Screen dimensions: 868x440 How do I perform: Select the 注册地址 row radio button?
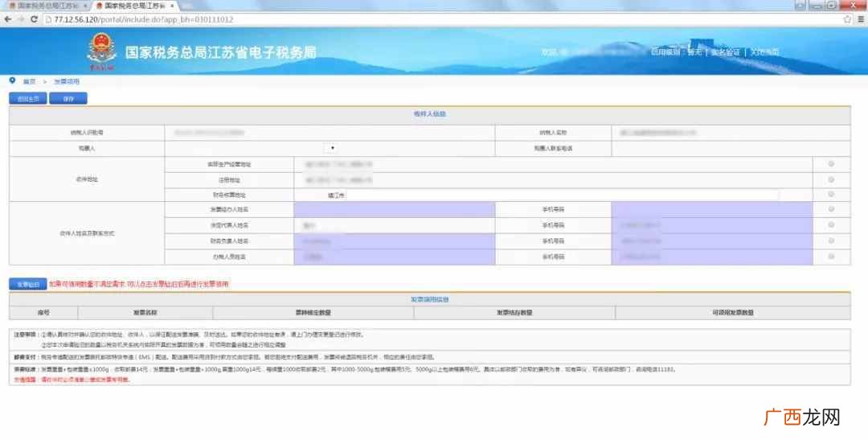pos(831,179)
